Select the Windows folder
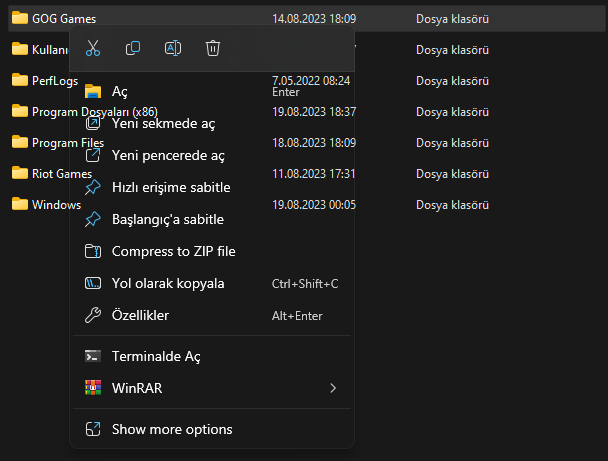Image resolution: width=608 pixels, height=461 pixels. tap(56, 205)
